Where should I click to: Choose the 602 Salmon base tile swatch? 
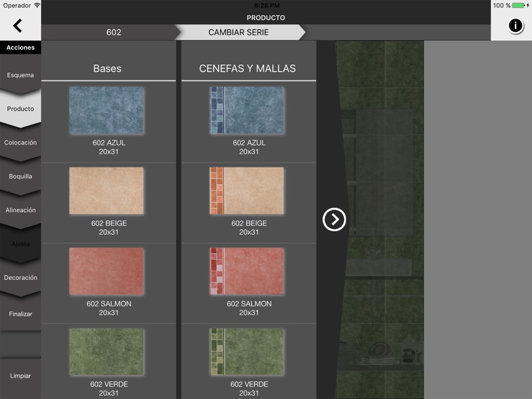[x=106, y=271]
